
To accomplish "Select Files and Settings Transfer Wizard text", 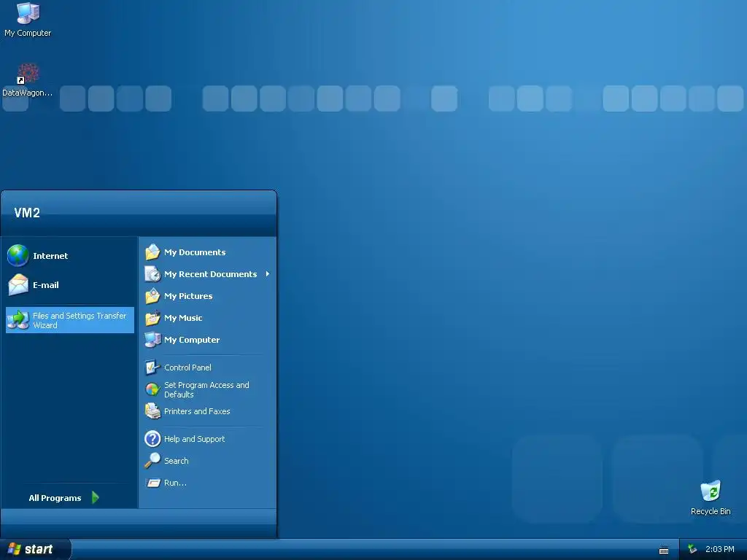I will click(80, 320).
